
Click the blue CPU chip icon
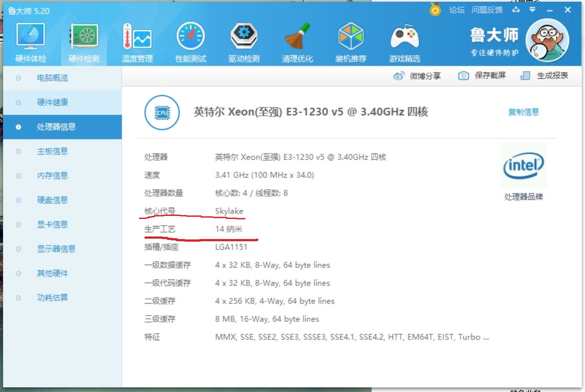[x=162, y=112]
